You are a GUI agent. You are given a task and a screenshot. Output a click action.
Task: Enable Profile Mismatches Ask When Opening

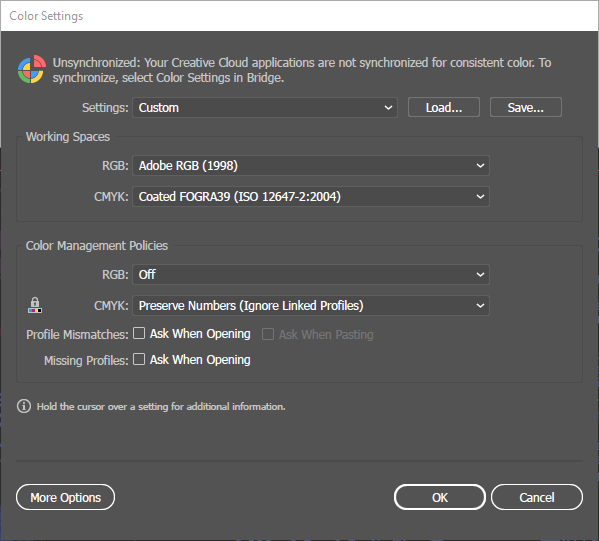139,333
